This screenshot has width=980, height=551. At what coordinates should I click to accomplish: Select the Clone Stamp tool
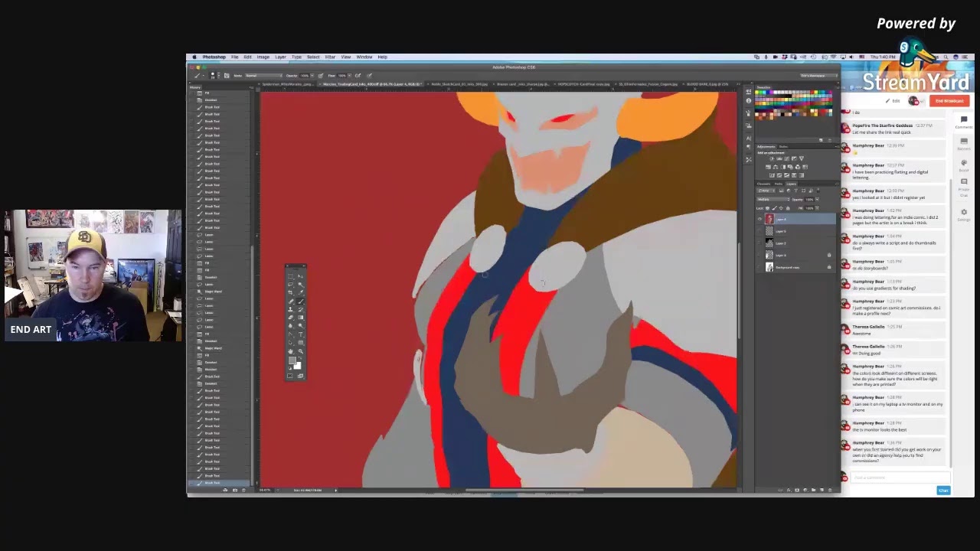(290, 308)
